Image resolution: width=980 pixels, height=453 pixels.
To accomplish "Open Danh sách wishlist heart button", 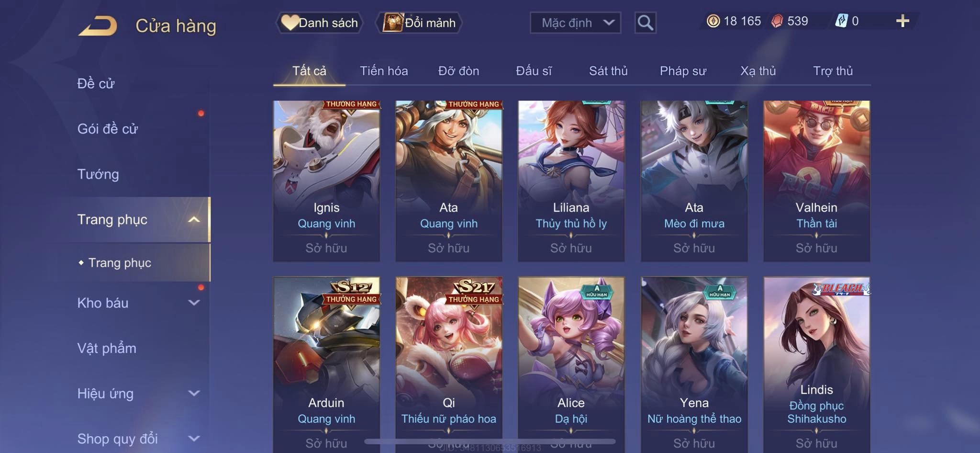I will (319, 23).
